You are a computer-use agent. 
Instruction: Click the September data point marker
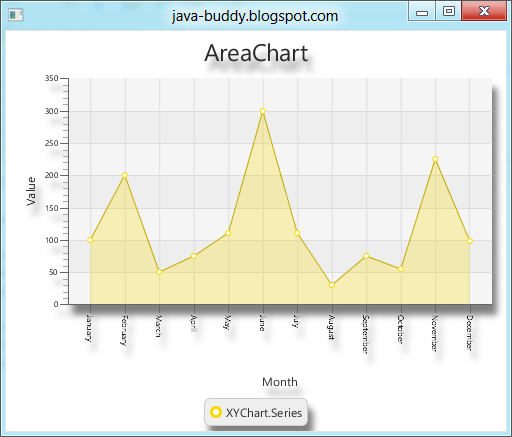pos(366,256)
